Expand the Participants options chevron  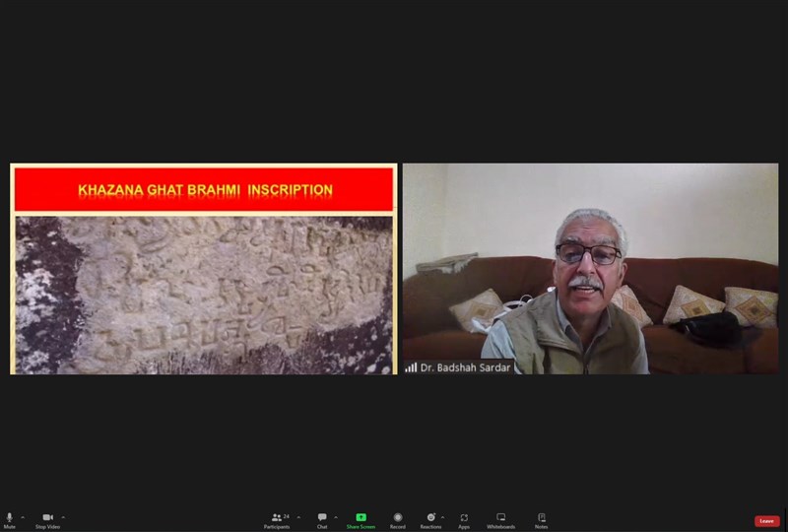[298, 517]
